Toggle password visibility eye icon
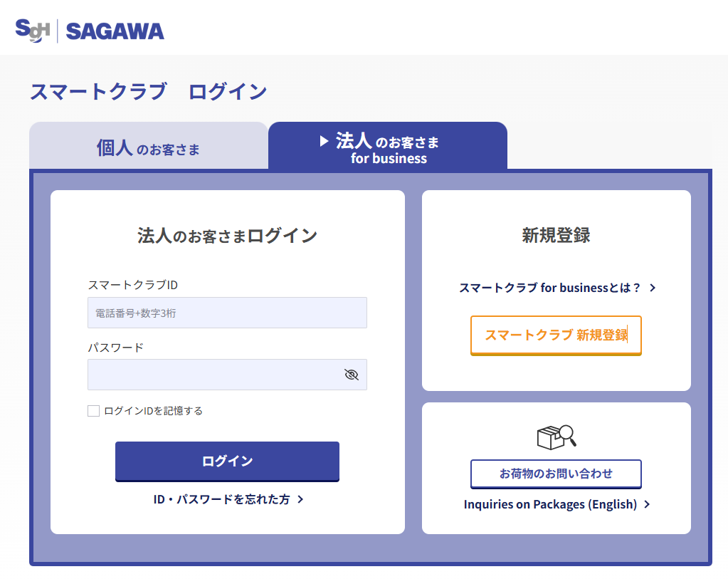 tap(351, 375)
